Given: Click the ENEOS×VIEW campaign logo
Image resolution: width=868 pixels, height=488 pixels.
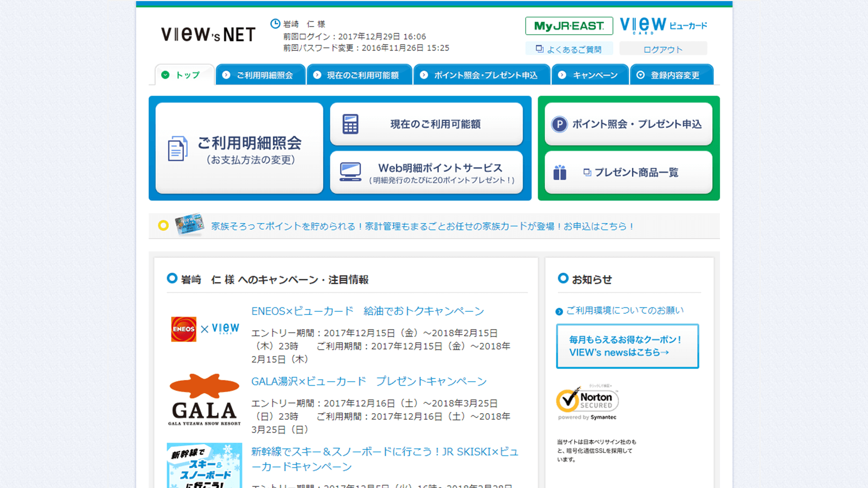Looking at the screenshot, I should (205, 329).
